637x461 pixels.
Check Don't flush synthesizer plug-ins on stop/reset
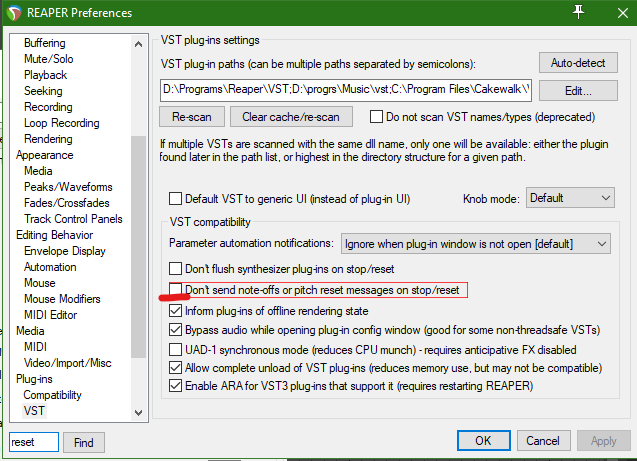tap(176, 269)
